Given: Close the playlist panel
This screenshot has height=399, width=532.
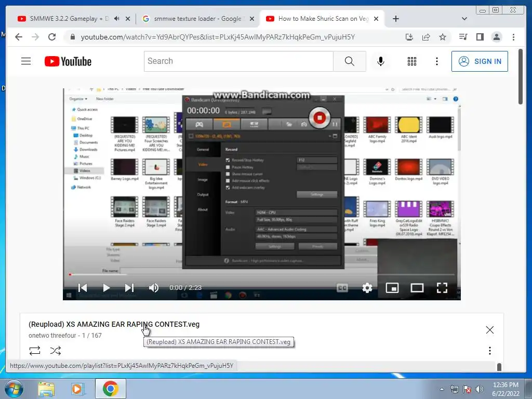Looking at the screenshot, I should coord(489,330).
